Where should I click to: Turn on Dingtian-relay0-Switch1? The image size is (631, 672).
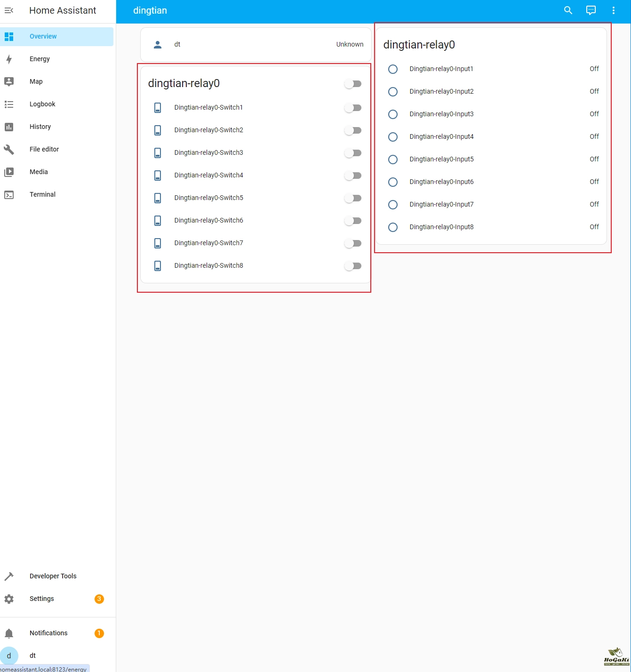353,108
